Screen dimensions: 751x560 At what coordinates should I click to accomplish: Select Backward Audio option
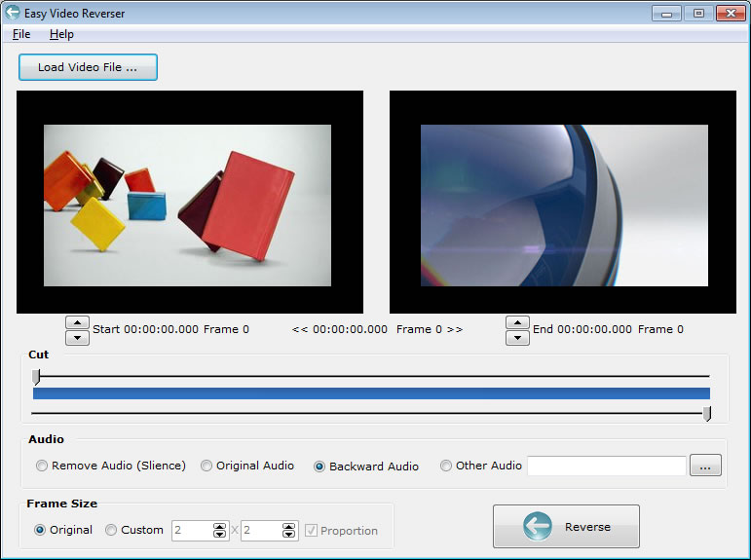pos(366,467)
